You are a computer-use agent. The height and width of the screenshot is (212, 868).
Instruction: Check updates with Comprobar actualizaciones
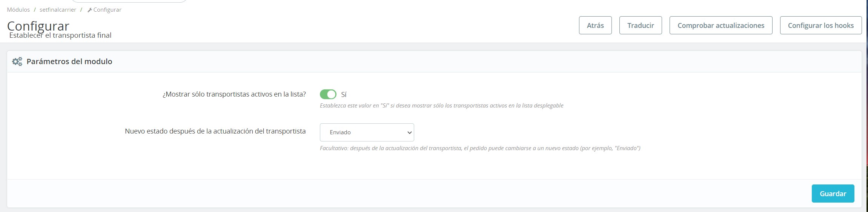pos(721,25)
